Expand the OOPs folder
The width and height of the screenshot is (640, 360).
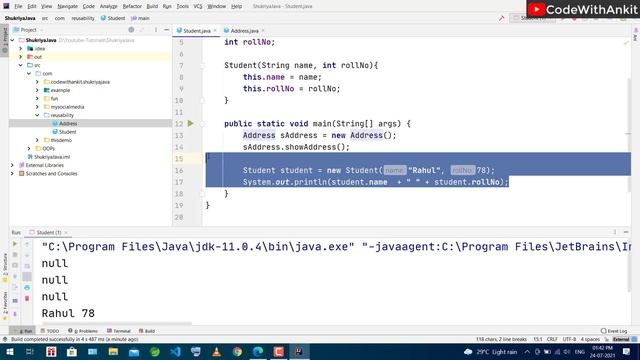point(29,148)
